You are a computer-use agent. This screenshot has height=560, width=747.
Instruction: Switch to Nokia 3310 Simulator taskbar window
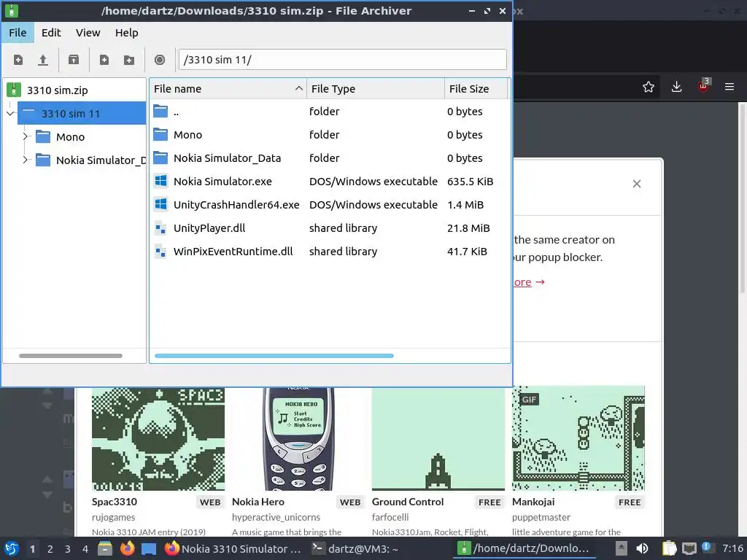pos(233,548)
